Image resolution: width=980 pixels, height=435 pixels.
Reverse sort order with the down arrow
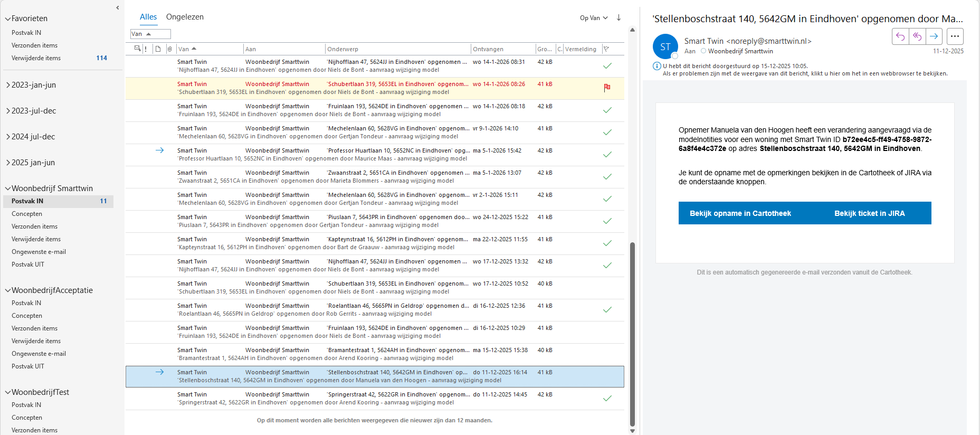coord(619,17)
